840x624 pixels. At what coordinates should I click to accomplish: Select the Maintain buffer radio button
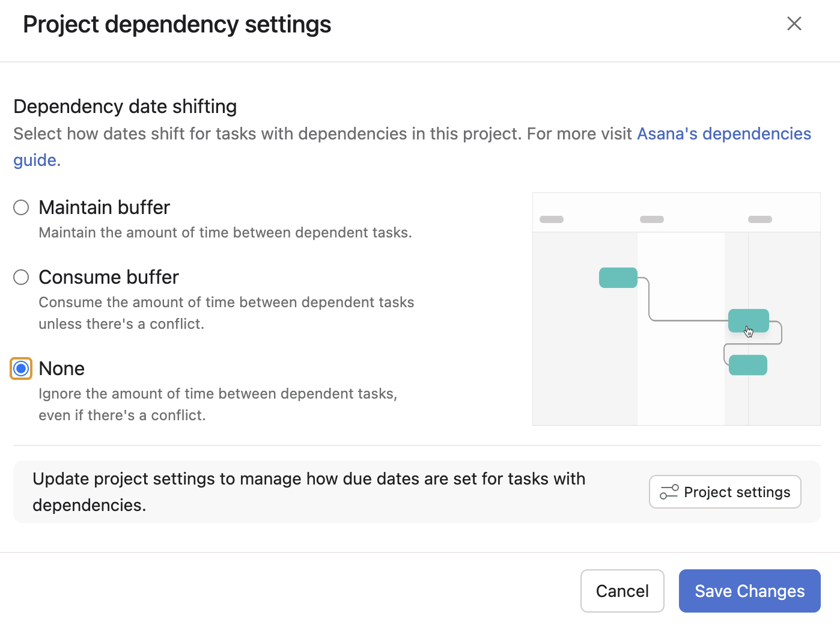21,207
